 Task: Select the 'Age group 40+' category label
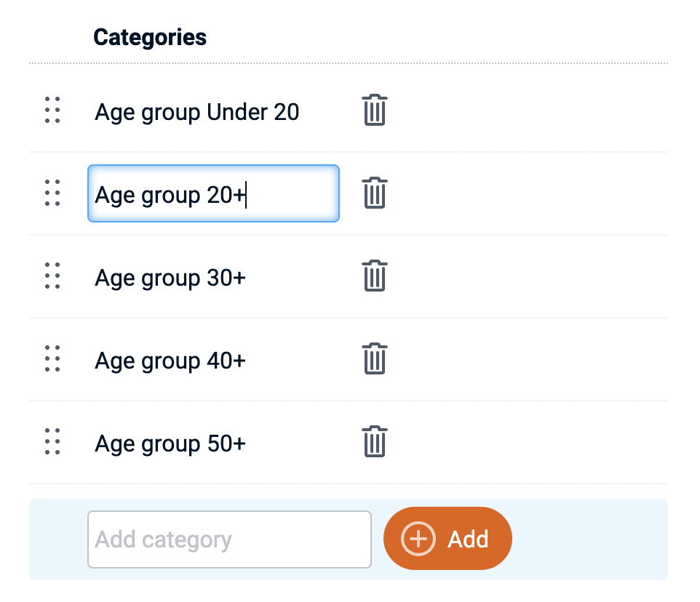(x=170, y=361)
